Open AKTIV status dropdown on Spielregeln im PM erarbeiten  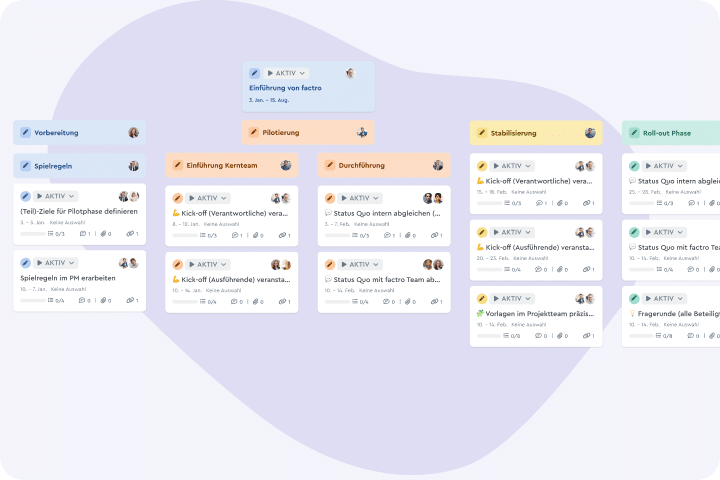[55, 263]
